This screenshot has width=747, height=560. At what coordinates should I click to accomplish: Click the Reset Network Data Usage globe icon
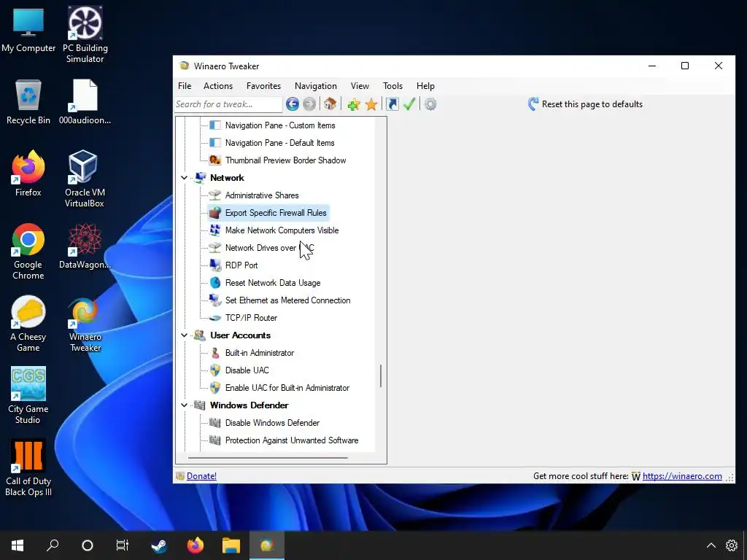pos(215,283)
